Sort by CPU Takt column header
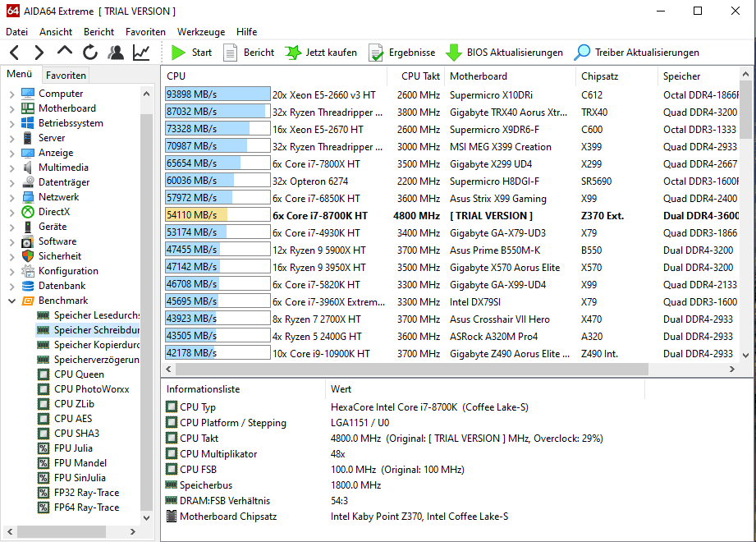Screen dimensions: 756x542 tap(416, 76)
